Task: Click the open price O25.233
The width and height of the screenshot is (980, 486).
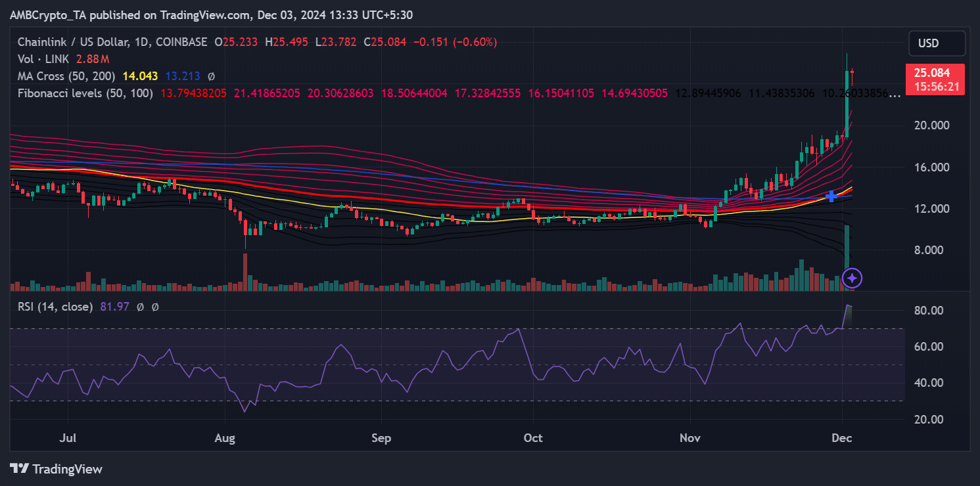Action: 237,42
